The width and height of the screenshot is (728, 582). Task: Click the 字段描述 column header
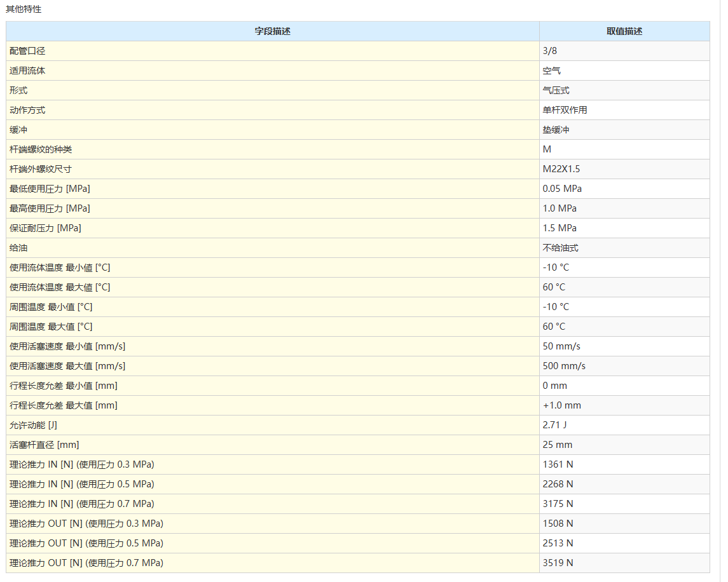272,31
